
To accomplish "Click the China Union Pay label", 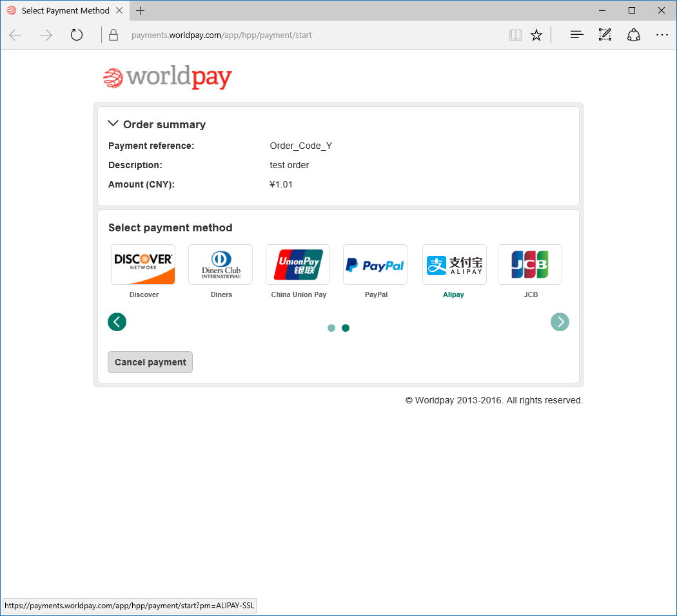I will (299, 294).
